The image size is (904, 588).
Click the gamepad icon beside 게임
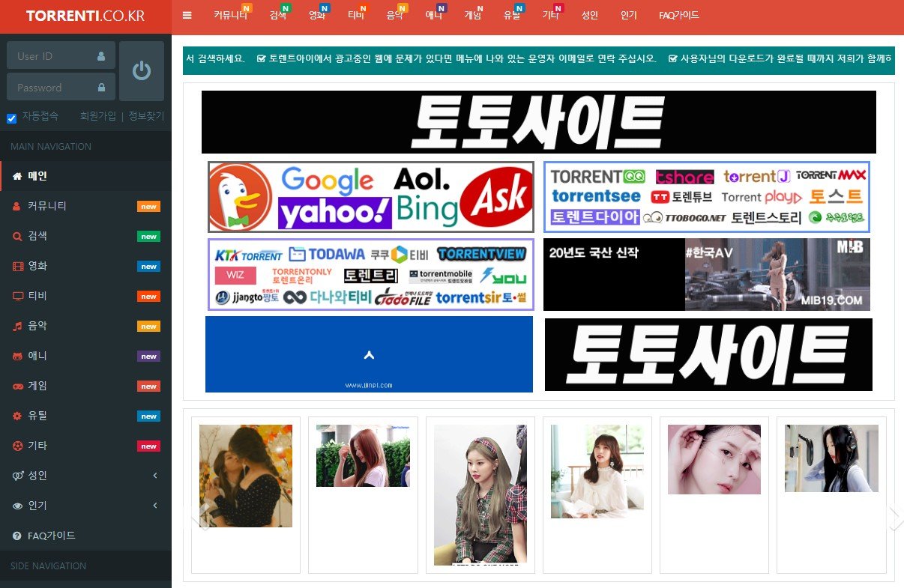pyautogui.click(x=17, y=386)
